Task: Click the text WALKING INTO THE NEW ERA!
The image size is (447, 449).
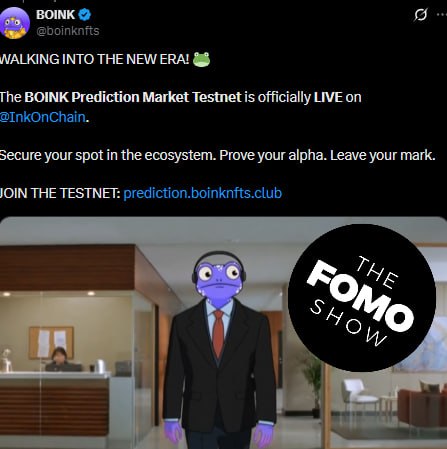Action: 94,59
